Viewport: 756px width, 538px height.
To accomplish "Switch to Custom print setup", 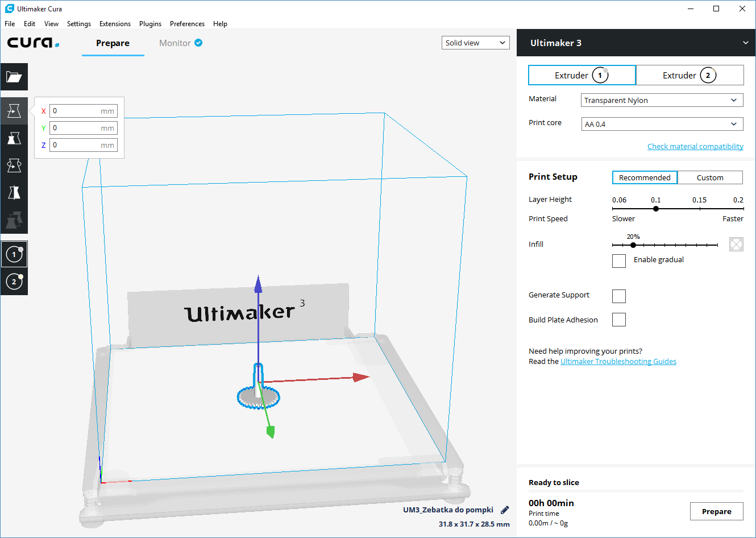I will (x=710, y=177).
